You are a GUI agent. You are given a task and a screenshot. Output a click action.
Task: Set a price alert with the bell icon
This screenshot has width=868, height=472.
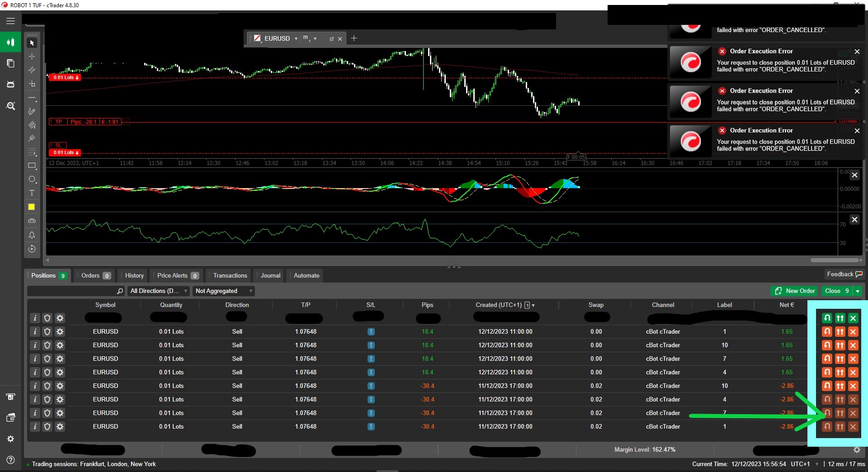pyautogui.click(x=32, y=235)
